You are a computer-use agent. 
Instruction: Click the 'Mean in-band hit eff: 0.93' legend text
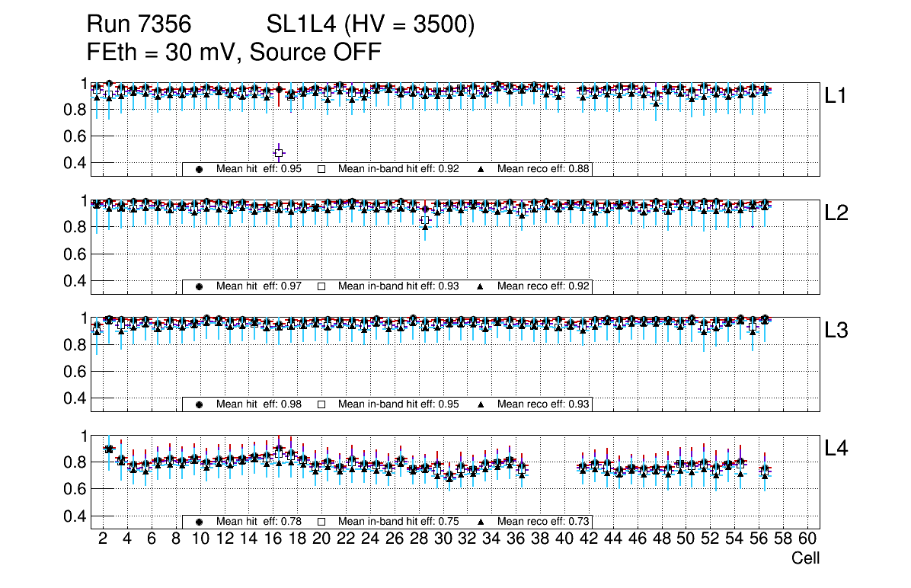pos(398,286)
